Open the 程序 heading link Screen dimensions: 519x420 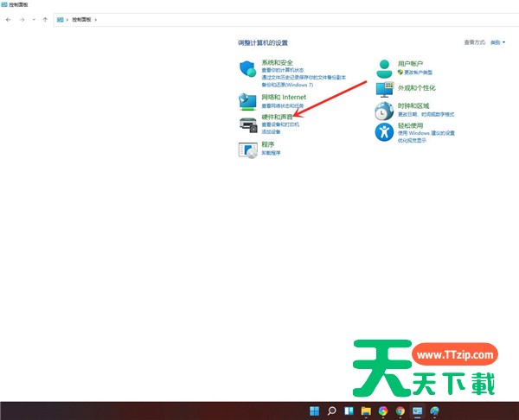pyautogui.click(x=268, y=144)
